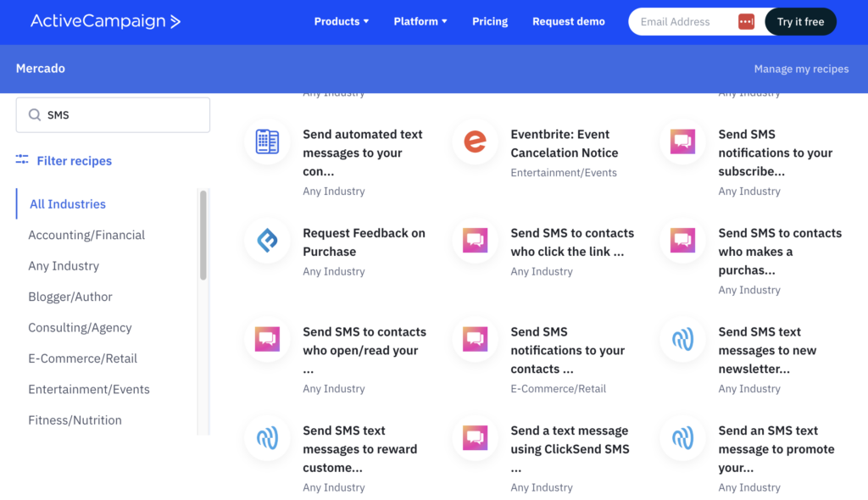The width and height of the screenshot is (868, 500).
Task: Open Send SMS text messages to reward custome recipe
Action: [x=359, y=449]
